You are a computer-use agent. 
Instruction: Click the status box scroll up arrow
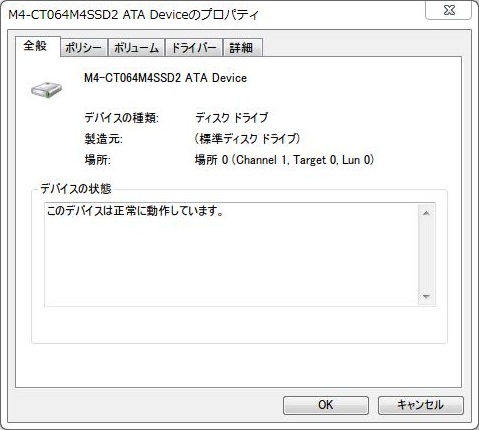click(426, 213)
